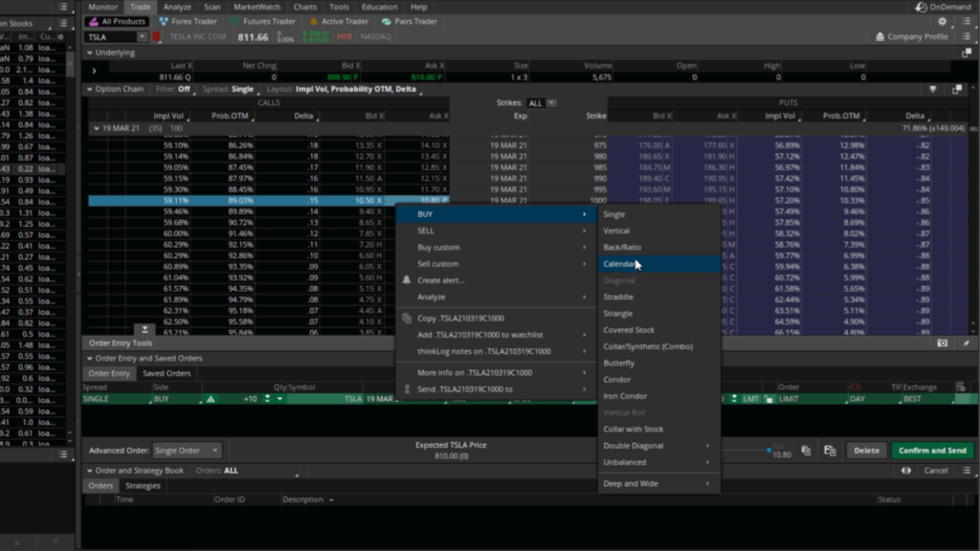Select the Order Entry tab
Viewport: 980px width, 551px height.
point(109,374)
